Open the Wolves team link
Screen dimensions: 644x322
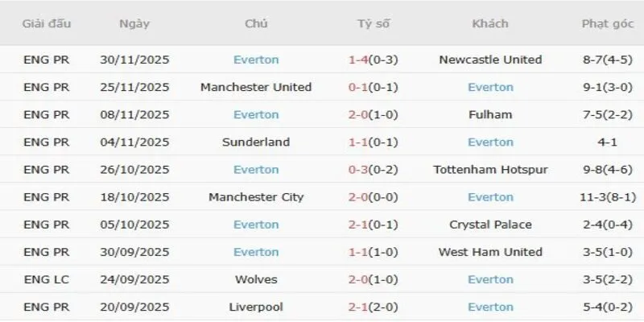coord(256,279)
